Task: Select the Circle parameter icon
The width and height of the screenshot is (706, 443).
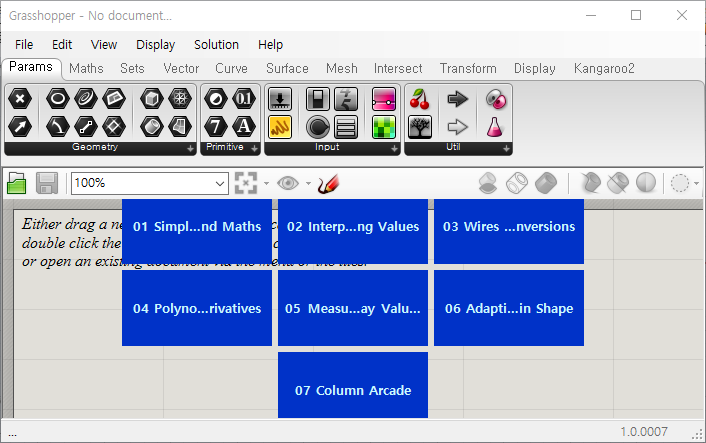Action: (58, 99)
